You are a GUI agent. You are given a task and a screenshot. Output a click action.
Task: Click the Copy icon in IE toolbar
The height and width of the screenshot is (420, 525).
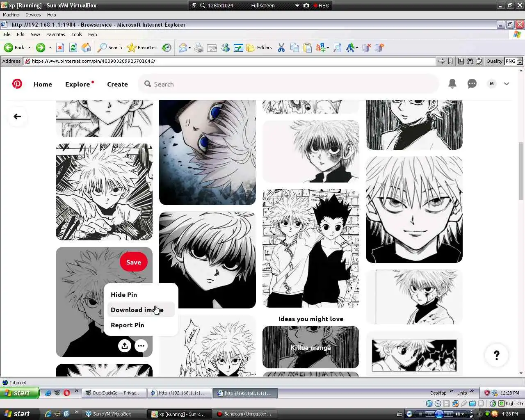pos(294,48)
